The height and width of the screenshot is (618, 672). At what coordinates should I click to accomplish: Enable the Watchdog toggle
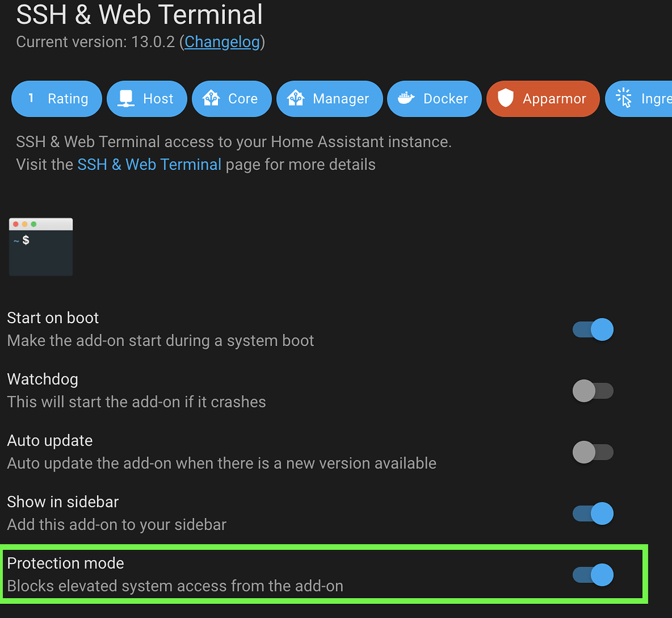(593, 391)
